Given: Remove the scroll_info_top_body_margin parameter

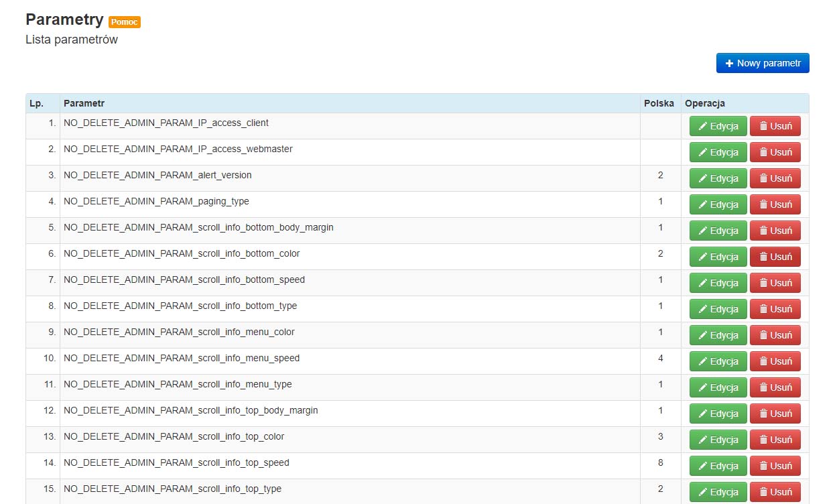Looking at the screenshot, I should pos(775,414).
